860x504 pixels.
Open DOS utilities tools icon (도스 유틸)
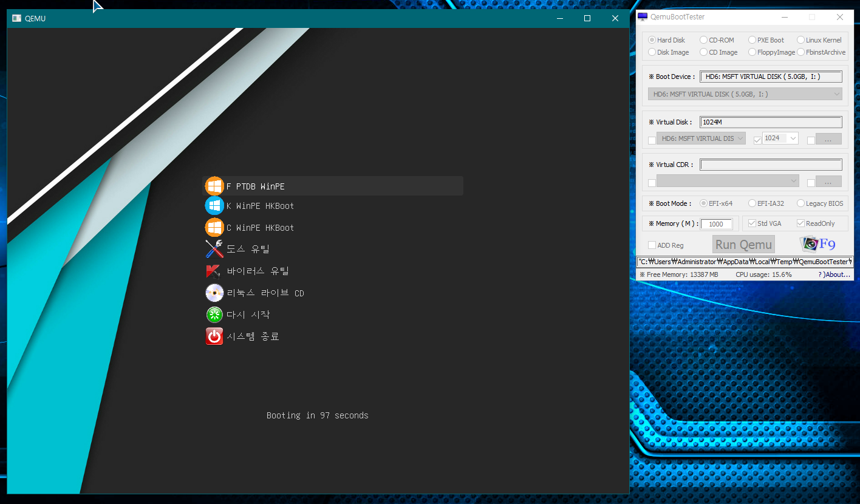pyautogui.click(x=214, y=249)
